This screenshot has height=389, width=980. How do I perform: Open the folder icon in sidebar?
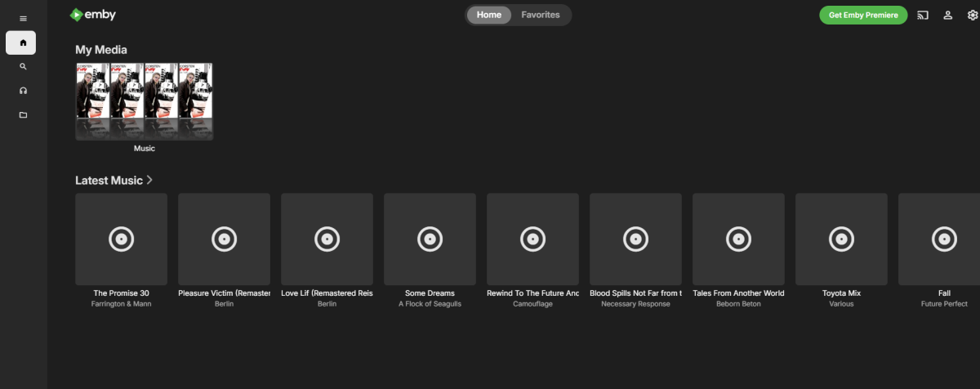point(23,115)
